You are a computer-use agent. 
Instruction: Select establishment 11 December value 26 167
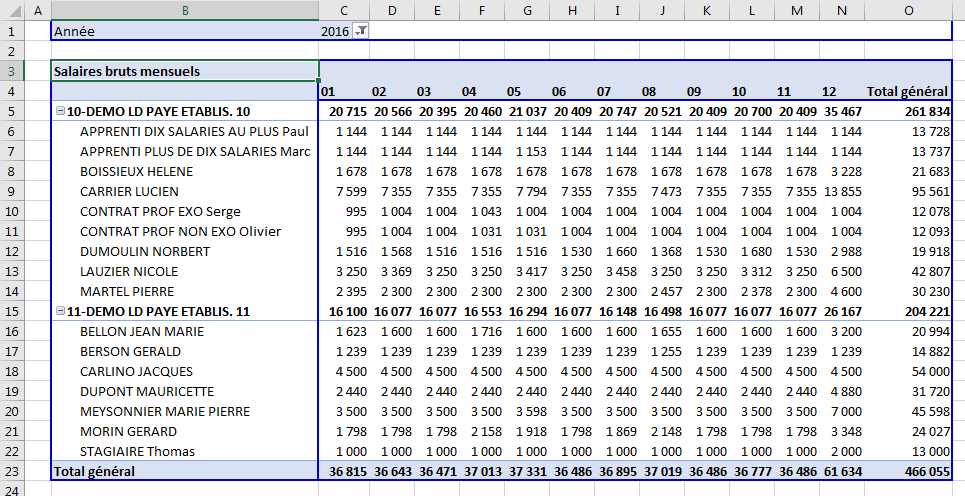tap(843, 311)
